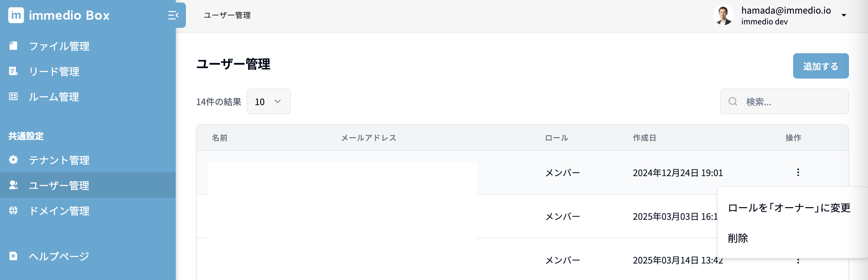Collapse the sidebar with the menu icon
Screen dimensions: 868x280
click(x=173, y=15)
